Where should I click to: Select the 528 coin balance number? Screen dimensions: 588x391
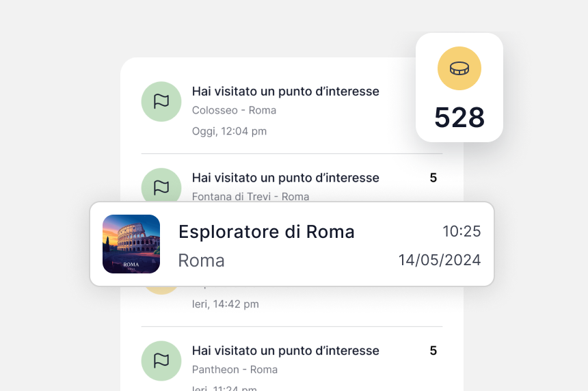pos(459,118)
